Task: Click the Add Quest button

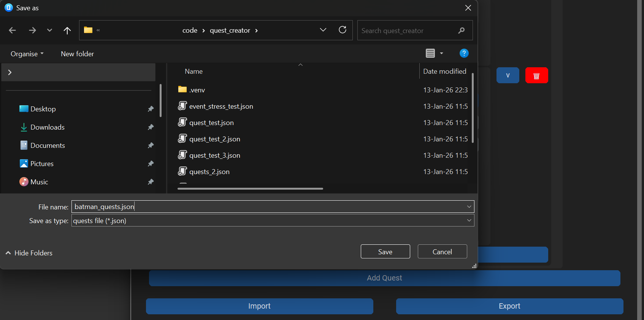Action: pyautogui.click(x=385, y=278)
